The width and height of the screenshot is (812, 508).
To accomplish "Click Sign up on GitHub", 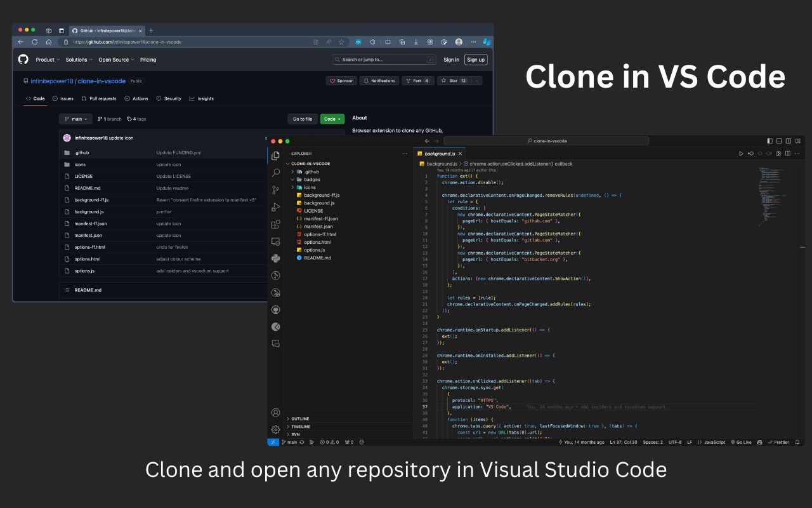I will click(476, 60).
